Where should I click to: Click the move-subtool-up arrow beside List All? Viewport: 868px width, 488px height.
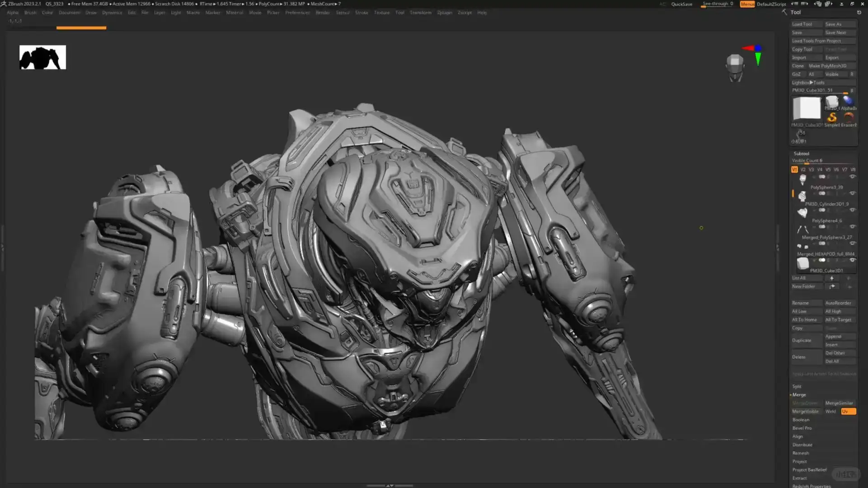(x=832, y=278)
